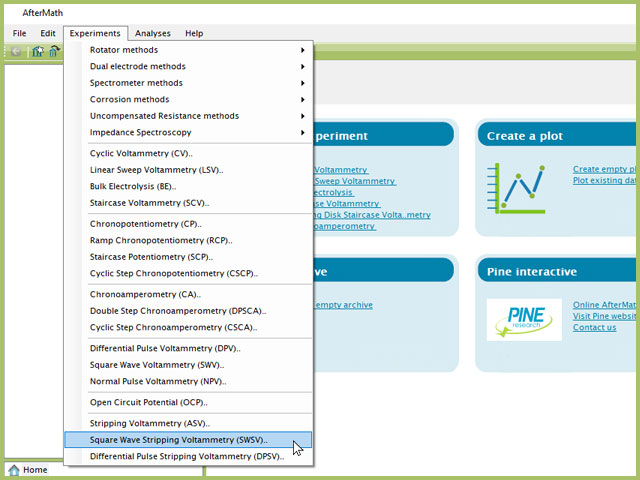The width and height of the screenshot is (640, 480).
Task: Click the Create a plot header
Action: point(557,136)
